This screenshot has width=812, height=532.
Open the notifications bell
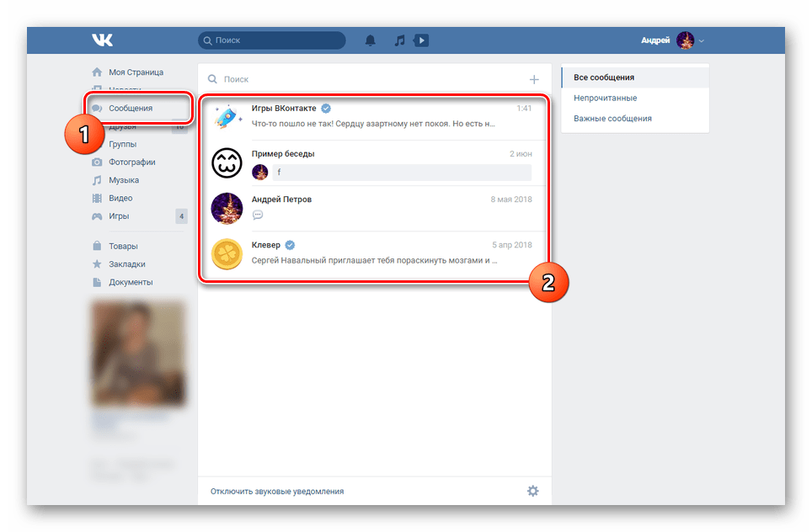(371, 40)
